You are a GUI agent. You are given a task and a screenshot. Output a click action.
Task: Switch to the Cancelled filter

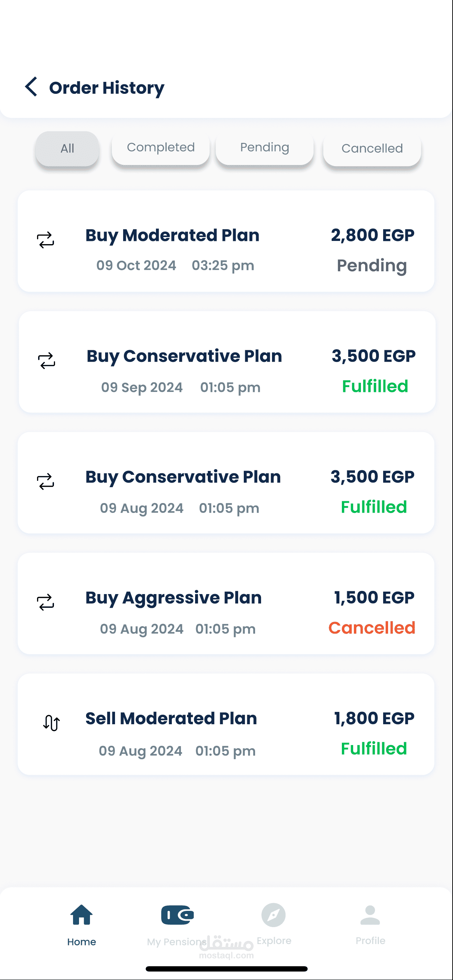372,149
